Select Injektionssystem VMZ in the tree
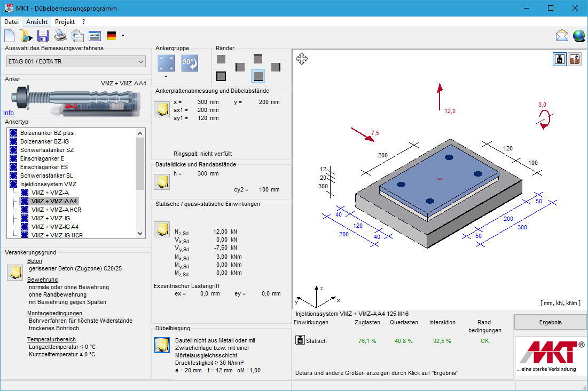Screen dimensions: 588x391 [49, 184]
